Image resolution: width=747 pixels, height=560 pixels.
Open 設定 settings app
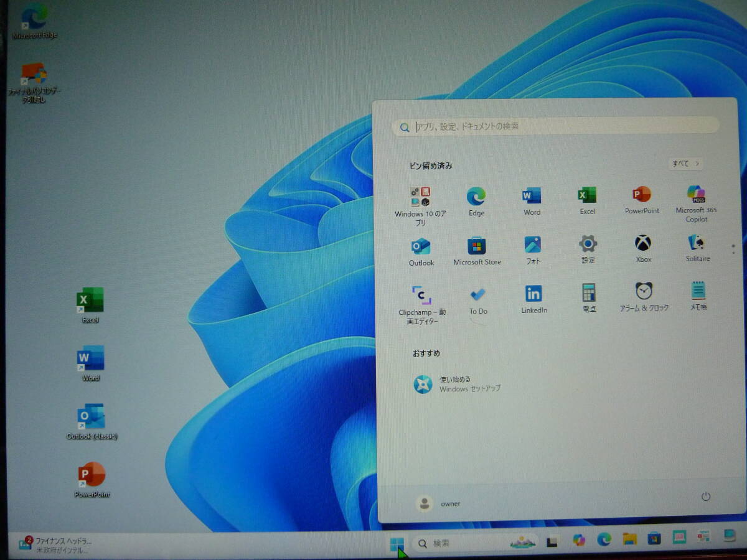click(x=588, y=250)
